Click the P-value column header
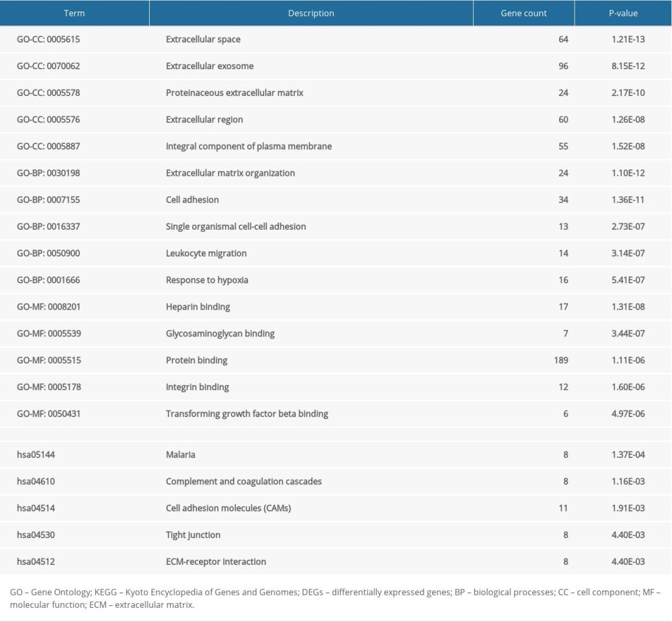 (x=622, y=13)
